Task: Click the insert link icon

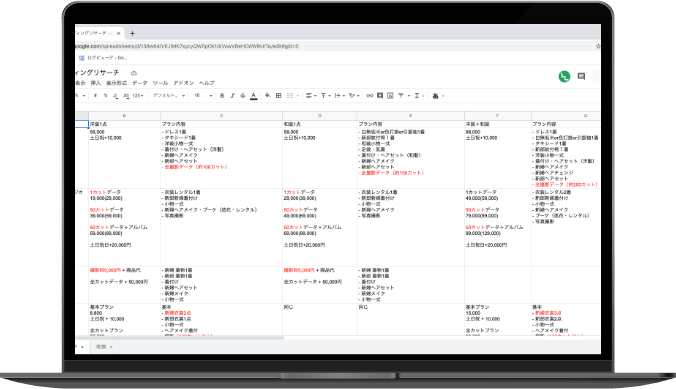Action: [369, 96]
